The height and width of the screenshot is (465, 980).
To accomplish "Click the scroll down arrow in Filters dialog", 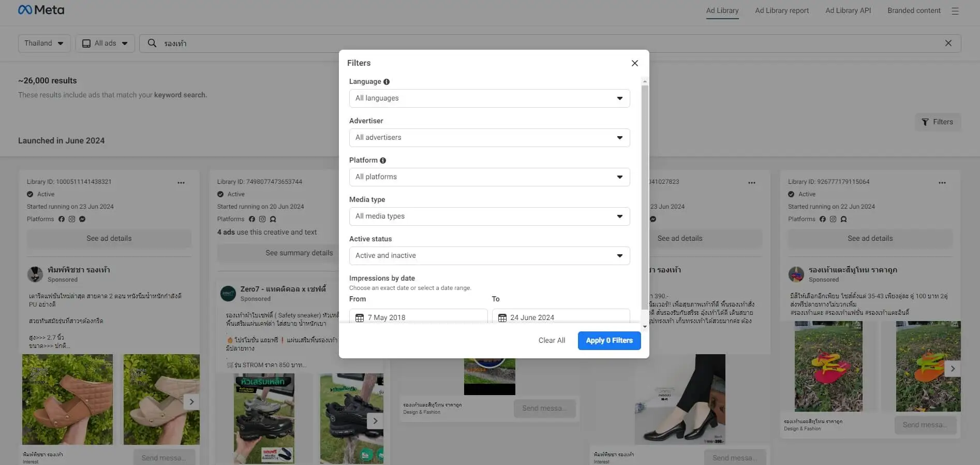I will click(x=645, y=327).
